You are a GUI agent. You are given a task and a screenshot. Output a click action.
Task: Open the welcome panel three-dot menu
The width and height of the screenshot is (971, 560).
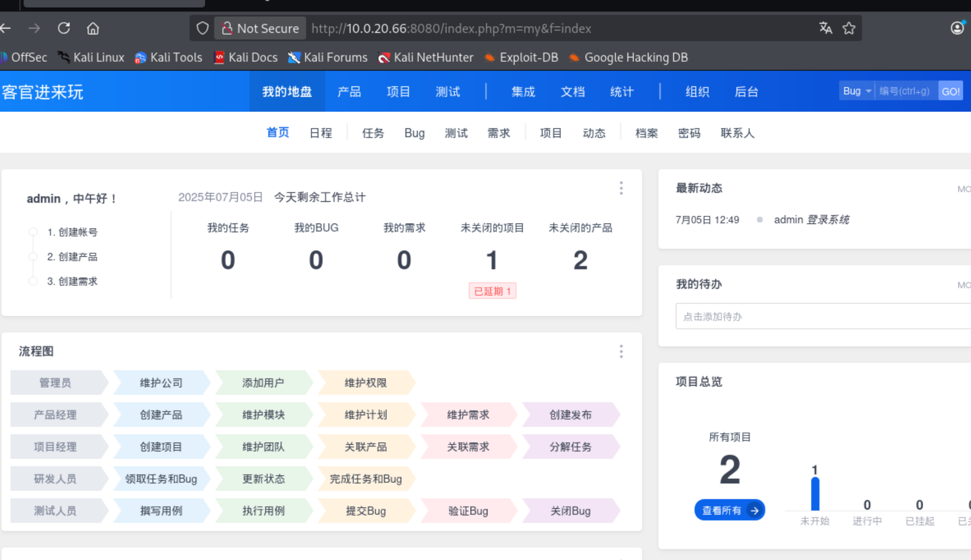click(x=621, y=188)
